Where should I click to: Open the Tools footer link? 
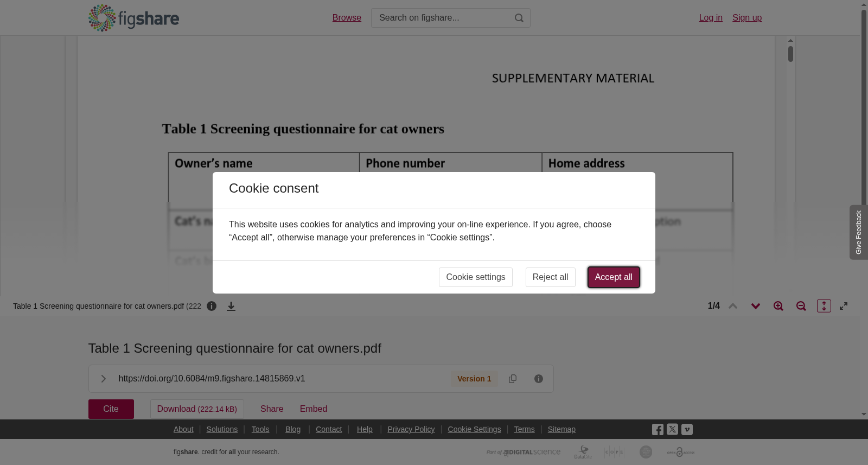(260, 429)
